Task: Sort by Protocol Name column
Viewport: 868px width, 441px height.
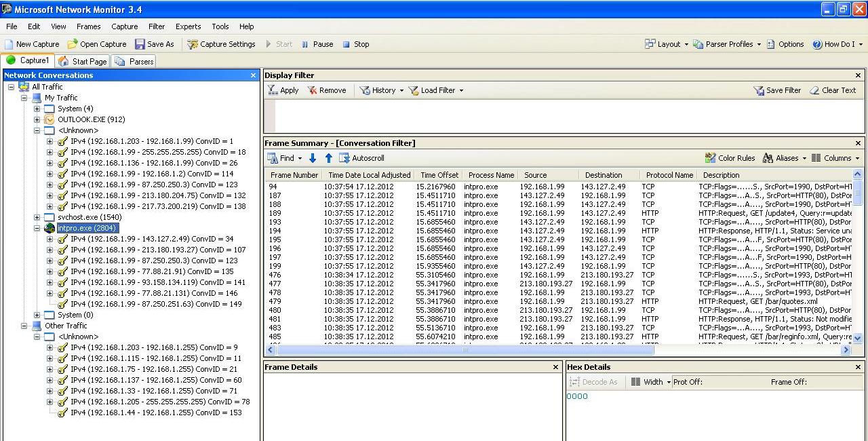Action: [669, 175]
